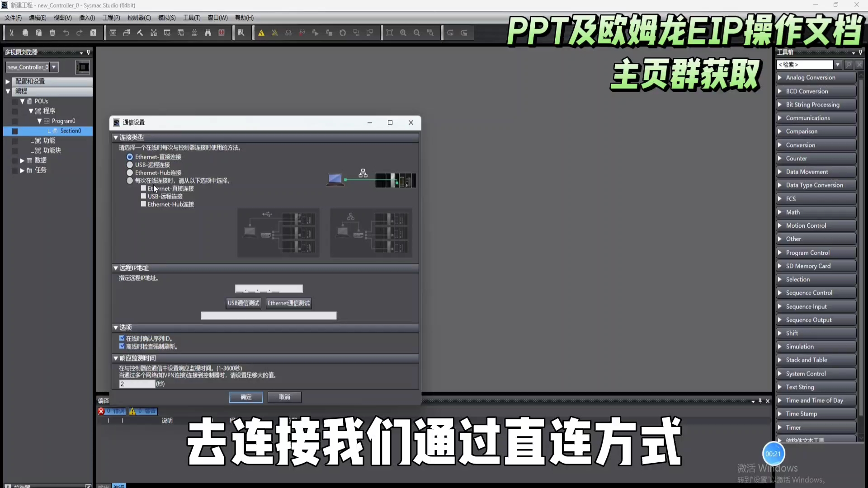Collapse the 远程IP地址 section
This screenshot has height=488, width=868.
point(116,268)
